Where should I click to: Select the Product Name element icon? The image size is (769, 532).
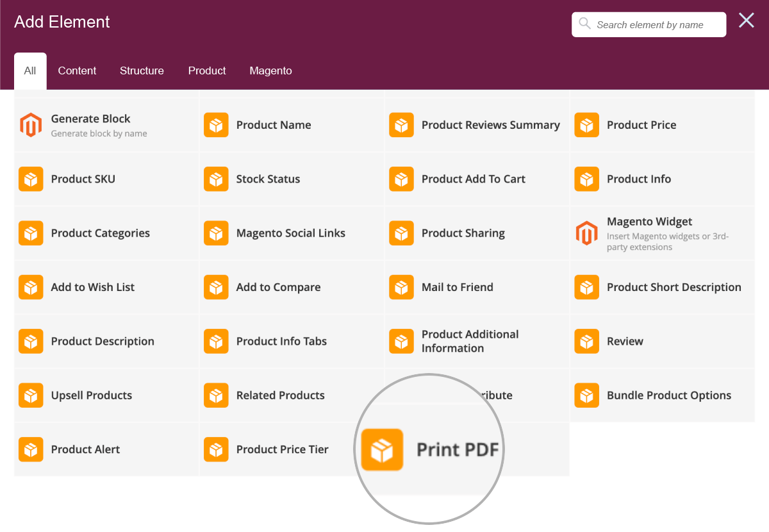coord(216,125)
